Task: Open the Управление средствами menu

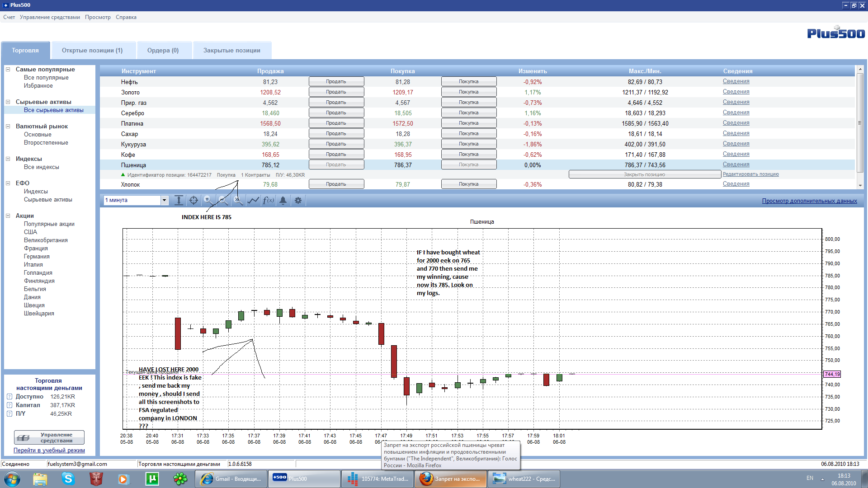Action: tap(50, 17)
